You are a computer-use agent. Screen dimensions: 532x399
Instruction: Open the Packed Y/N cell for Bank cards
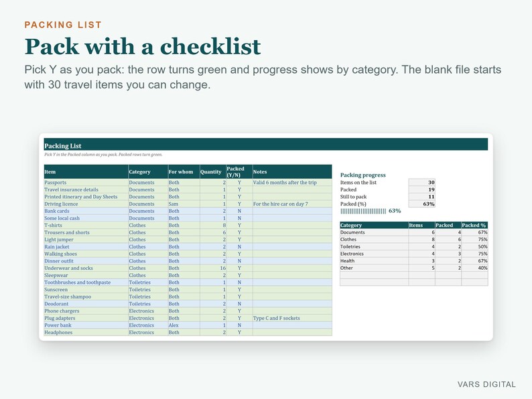239,211
